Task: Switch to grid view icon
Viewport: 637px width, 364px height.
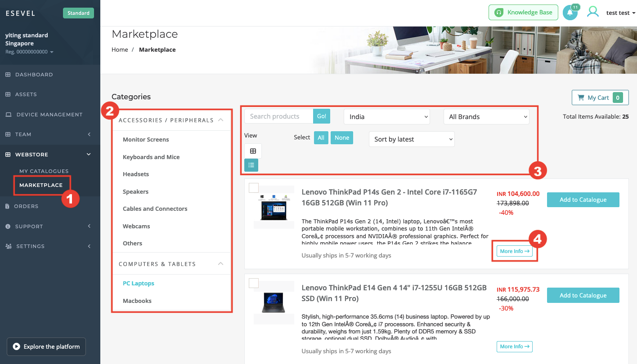Action: pos(253,151)
